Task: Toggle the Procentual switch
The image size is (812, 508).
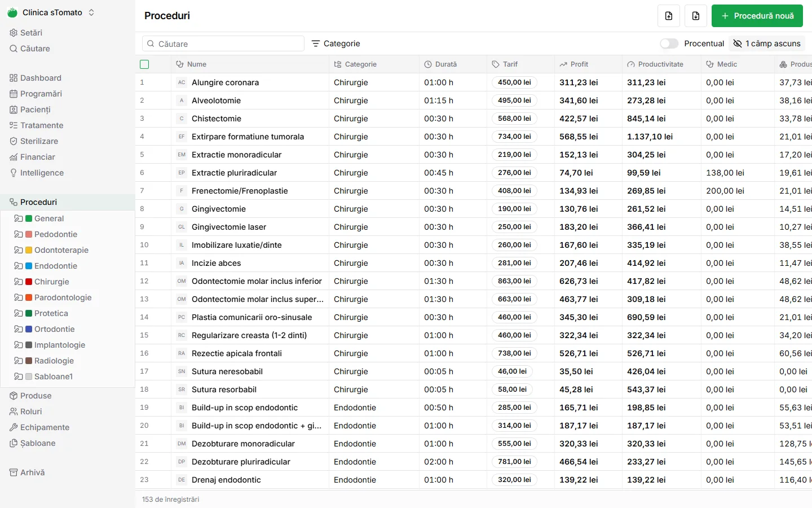Action: tap(669, 43)
